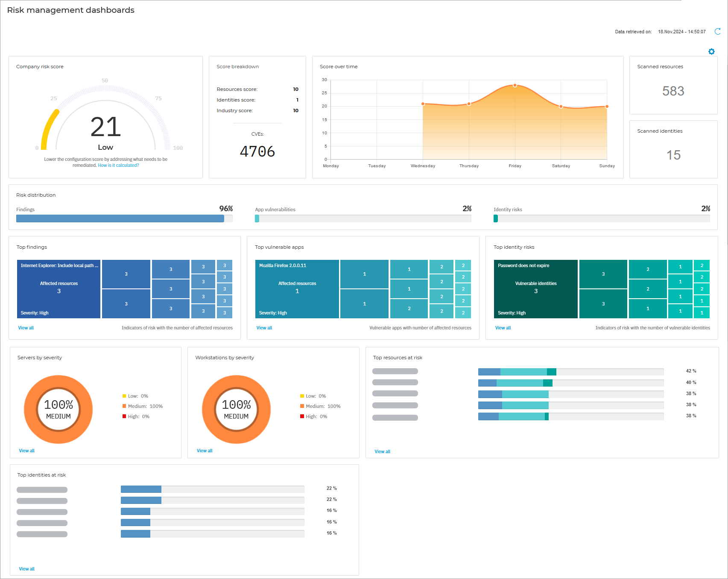Select the "Password does not expire" risk tile

coord(536,289)
